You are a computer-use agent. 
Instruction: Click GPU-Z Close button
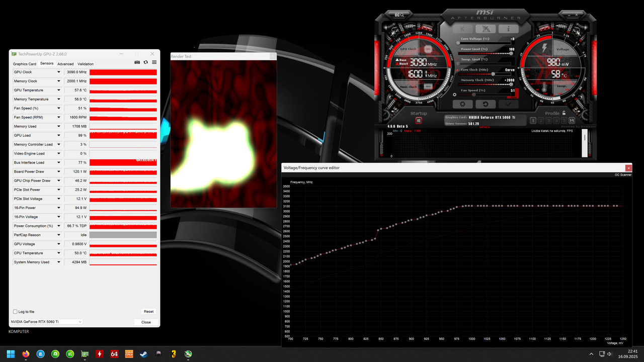(146, 322)
